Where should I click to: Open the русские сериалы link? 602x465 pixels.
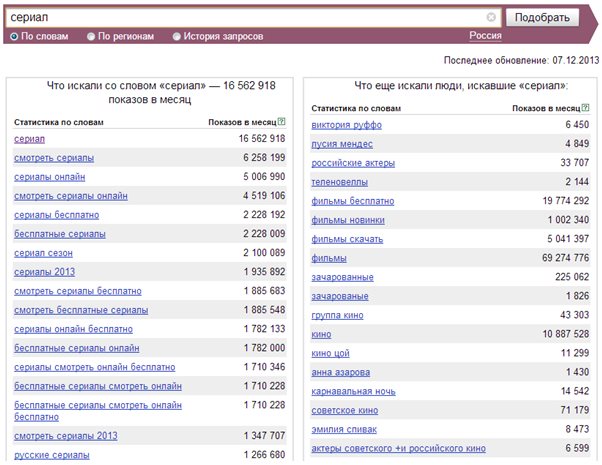point(52,455)
